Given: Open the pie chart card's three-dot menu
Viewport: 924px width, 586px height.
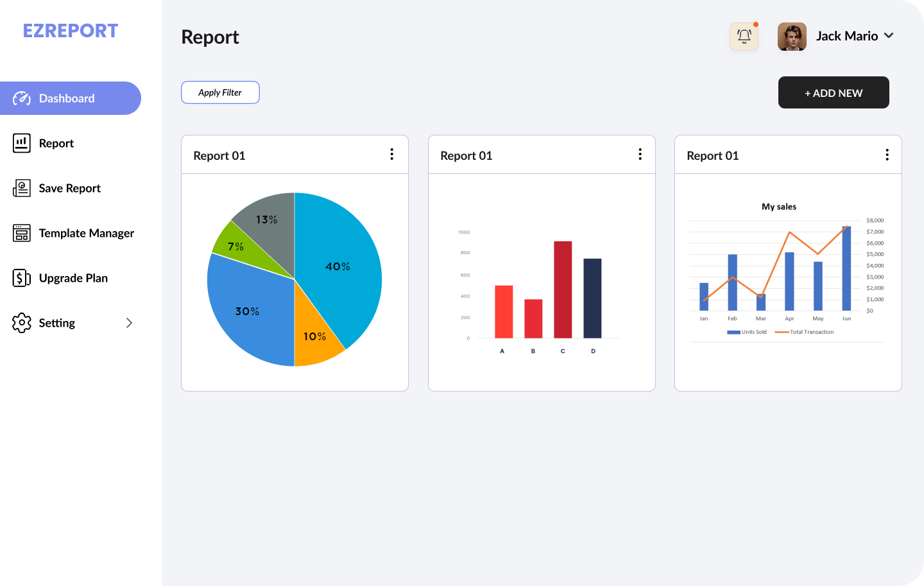Looking at the screenshot, I should point(391,155).
